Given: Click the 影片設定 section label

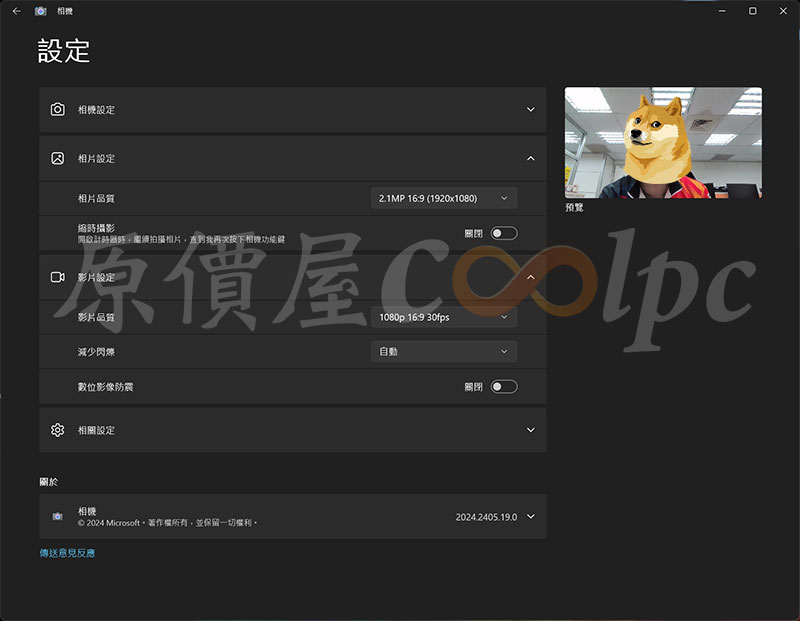Looking at the screenshot, I should (x=96, y=278).
